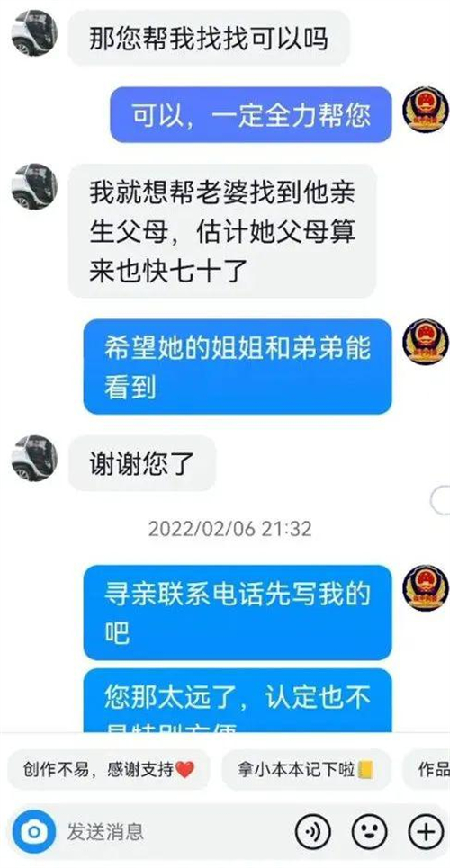Choose the partially visible 作品 quick reply
The width and height of the screenshot is (450, 868).
pyautogui.click(x=427, y=769)
